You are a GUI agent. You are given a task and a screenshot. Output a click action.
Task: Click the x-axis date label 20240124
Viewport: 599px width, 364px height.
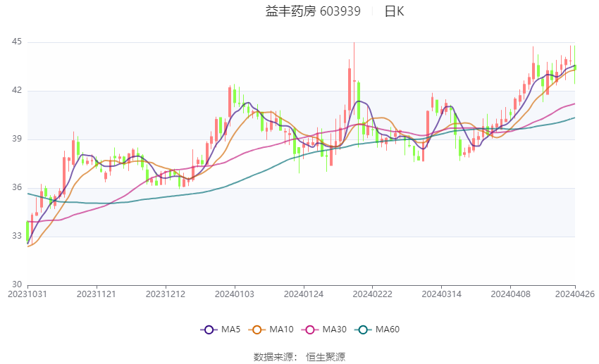[304, 294]
